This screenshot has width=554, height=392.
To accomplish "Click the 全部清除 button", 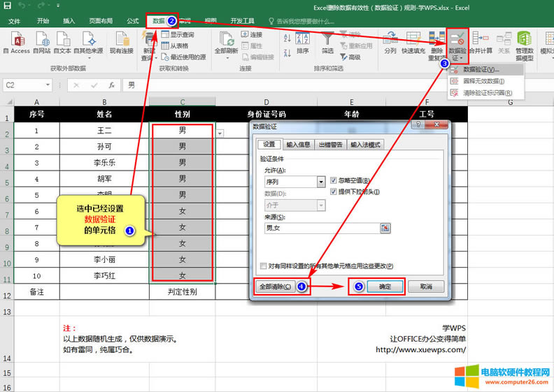I will point(276,286).
